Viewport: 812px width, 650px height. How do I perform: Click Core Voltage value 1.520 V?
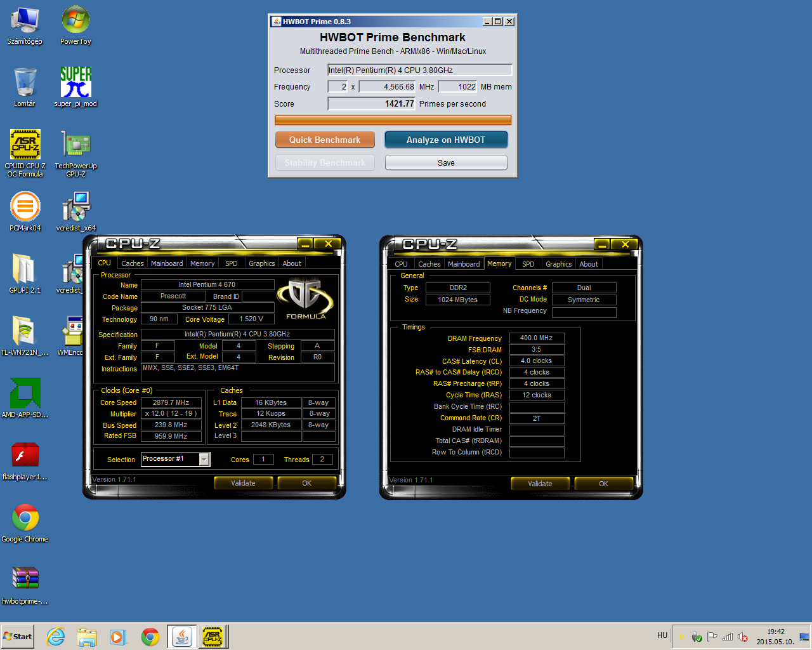tap(251, 319)
